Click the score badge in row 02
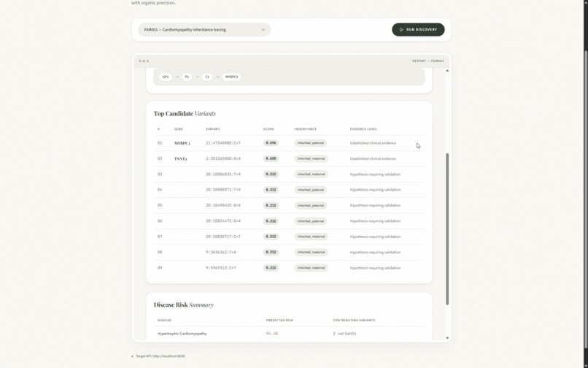588x368 pixels. coord(271,159)
